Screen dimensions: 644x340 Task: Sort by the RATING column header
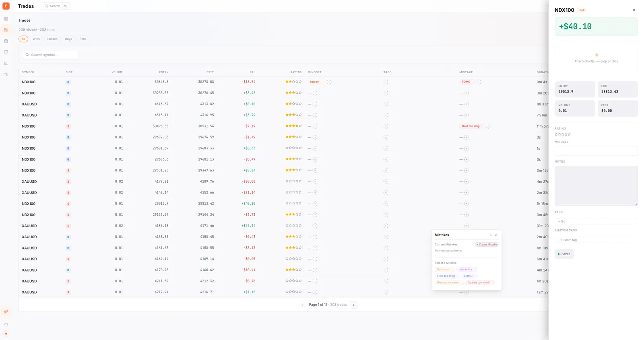[296, 72]
